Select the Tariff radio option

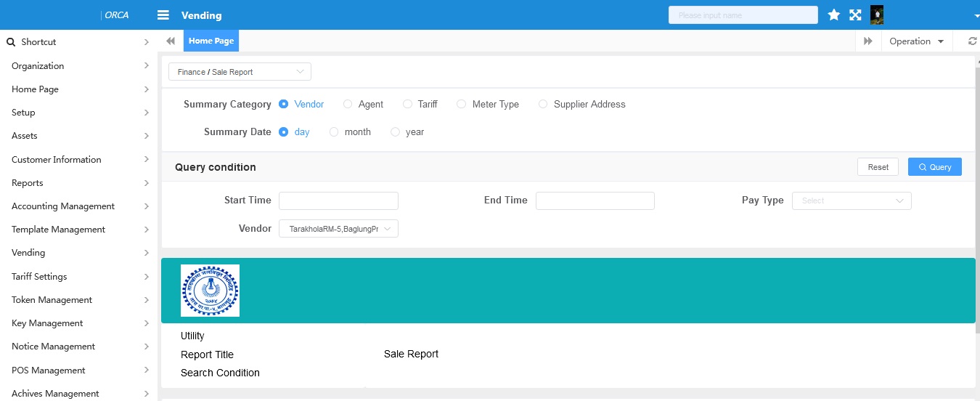[408, 105]
